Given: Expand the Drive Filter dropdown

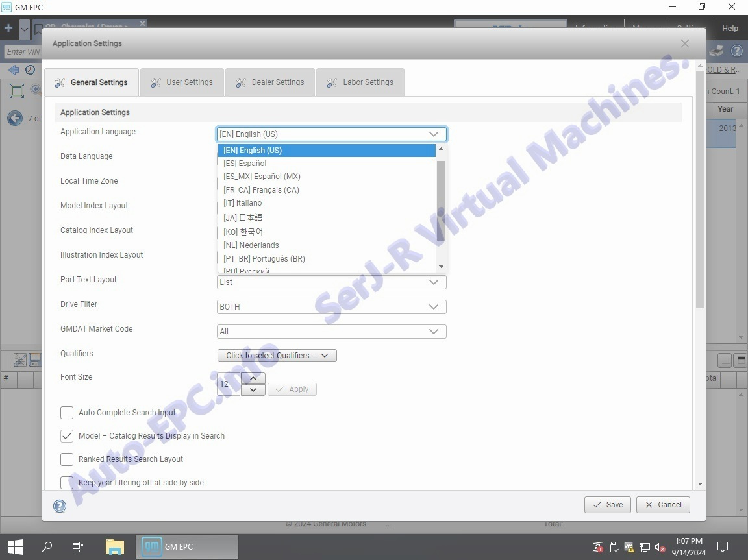Looking at the screenshot, I should [x=331, y=307].
